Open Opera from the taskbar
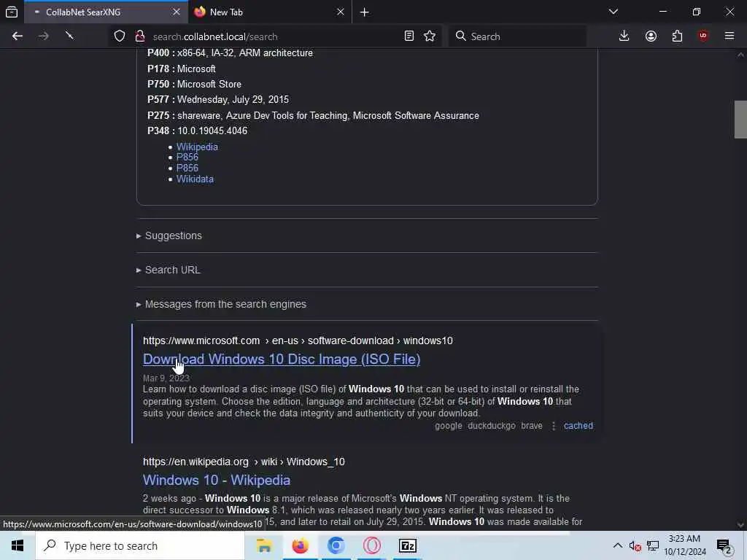747x560 pixels. (x=371, y=545)
